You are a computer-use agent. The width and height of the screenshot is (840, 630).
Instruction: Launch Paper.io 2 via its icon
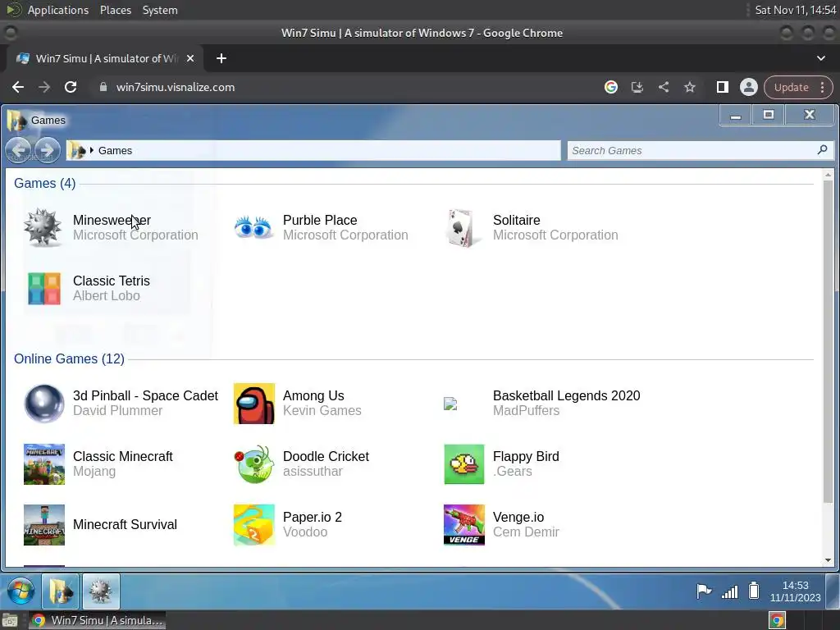(x=254, y=524)
